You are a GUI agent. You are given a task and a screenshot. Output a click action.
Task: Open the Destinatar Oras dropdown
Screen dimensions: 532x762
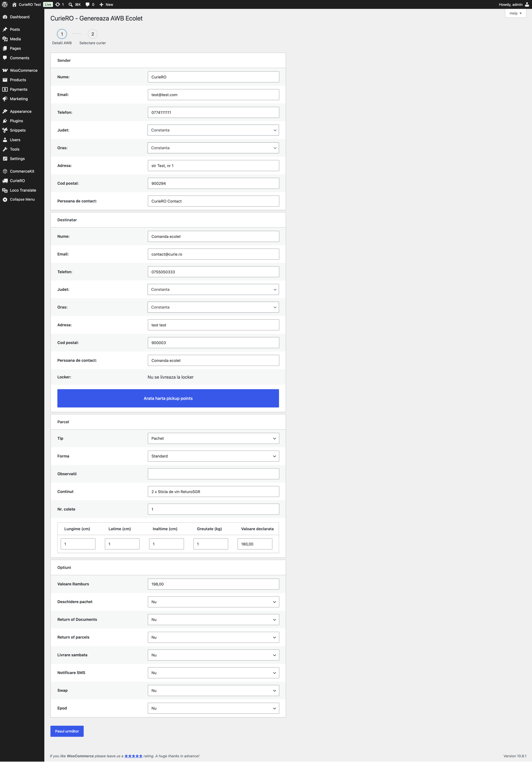pyautogui.click(x=213, y=307)
